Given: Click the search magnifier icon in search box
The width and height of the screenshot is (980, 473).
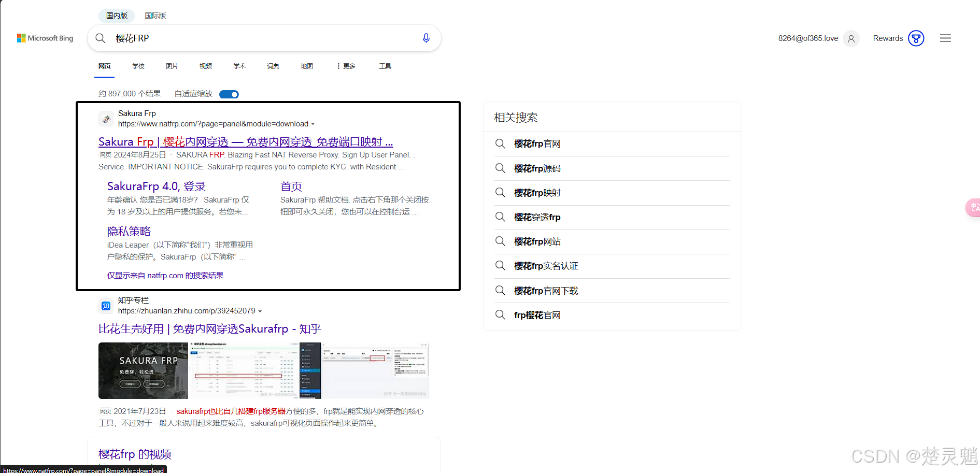Looking at the screenshot, I should tap(101, 38).
